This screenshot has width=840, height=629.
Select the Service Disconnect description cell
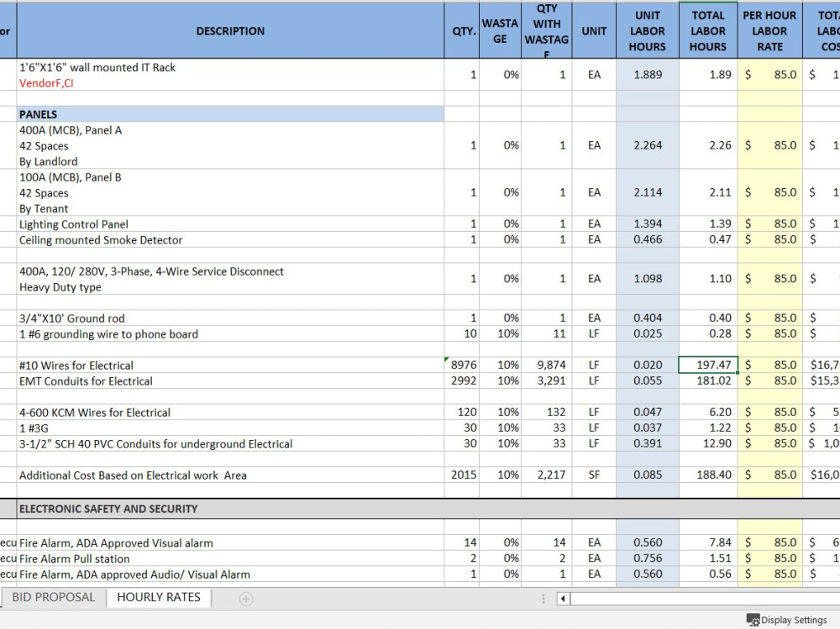[x=230, y=279]
